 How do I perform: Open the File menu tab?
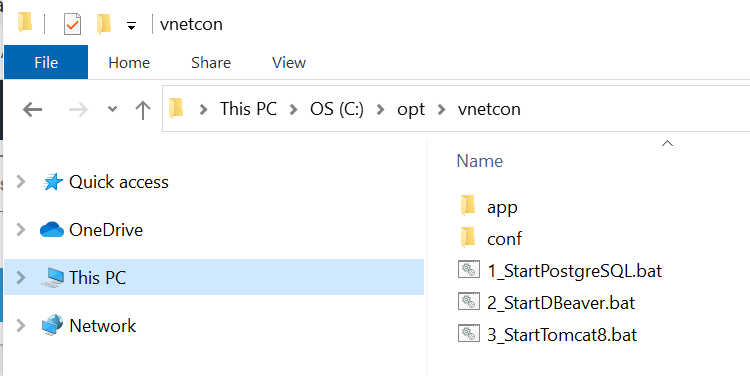[46, 63]
